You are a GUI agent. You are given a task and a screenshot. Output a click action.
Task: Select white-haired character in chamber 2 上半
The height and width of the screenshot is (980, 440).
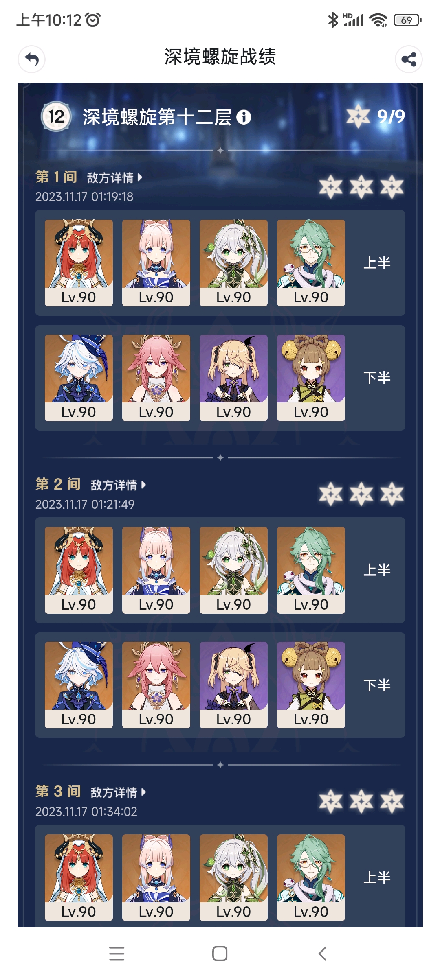233,570
